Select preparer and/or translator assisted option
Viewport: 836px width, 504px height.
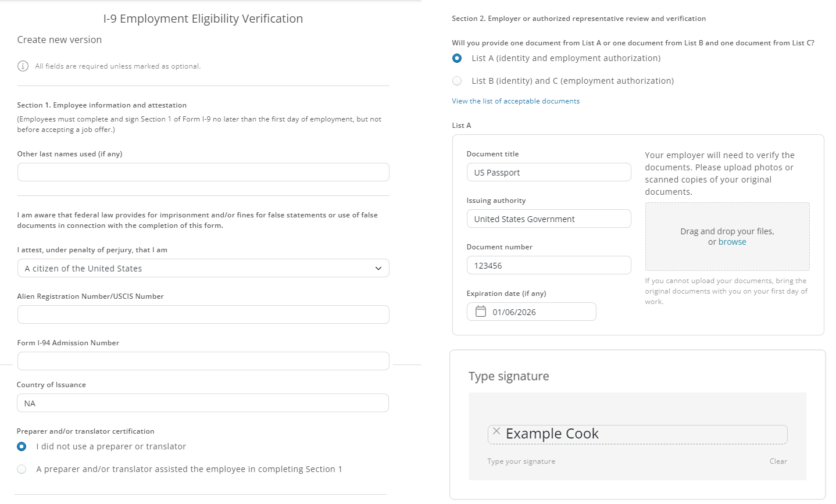coord(22,469)
